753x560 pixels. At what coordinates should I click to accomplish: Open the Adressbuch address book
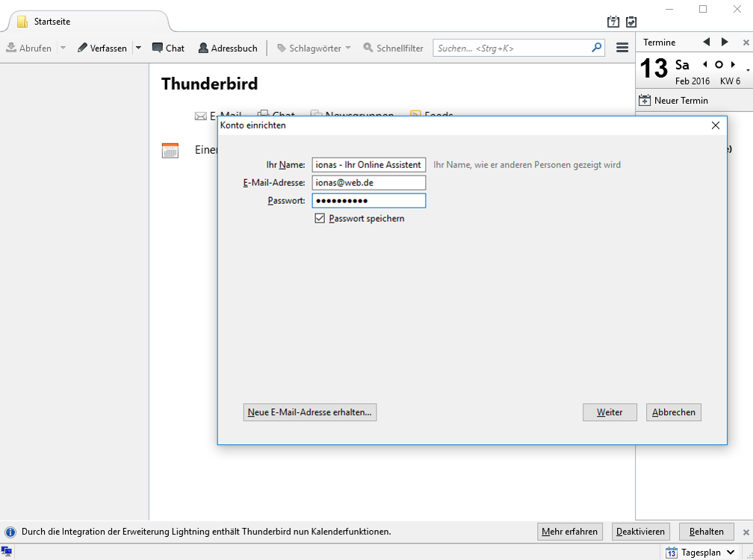[x=228, y=48]
